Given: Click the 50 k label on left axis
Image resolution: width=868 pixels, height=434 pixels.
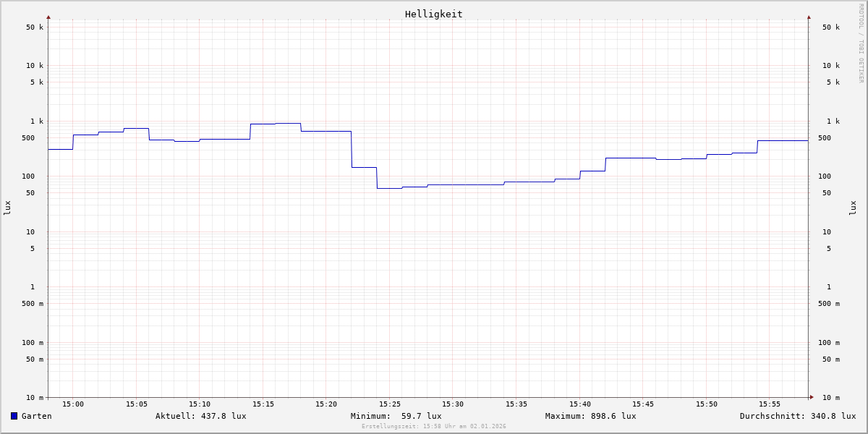Looking at the screenshot, I should [35, 27].
